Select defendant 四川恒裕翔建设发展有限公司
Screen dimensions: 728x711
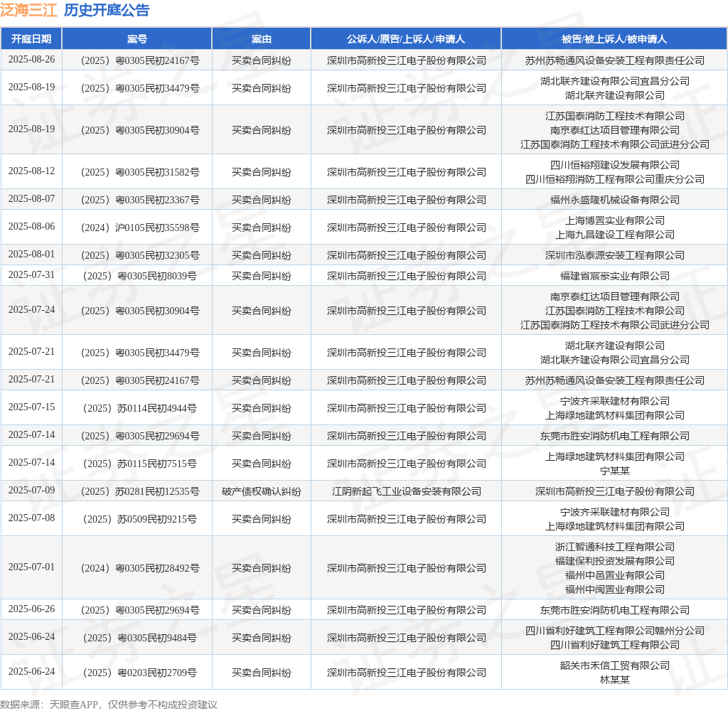click(x=615, y=165)
